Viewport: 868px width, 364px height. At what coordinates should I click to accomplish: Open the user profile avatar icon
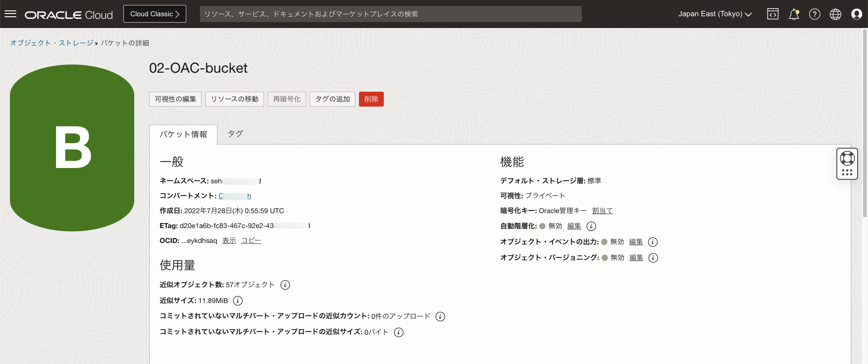(x=857, y=14)
